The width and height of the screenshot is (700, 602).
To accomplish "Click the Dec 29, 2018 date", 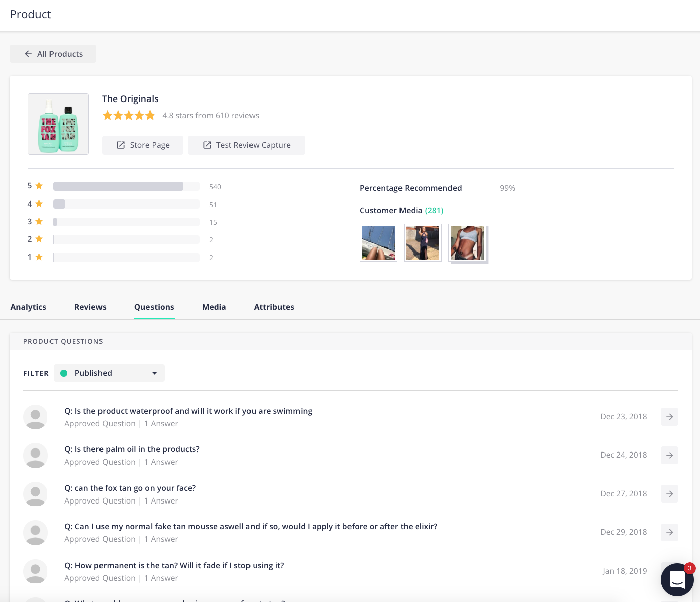I will point(624,532).
